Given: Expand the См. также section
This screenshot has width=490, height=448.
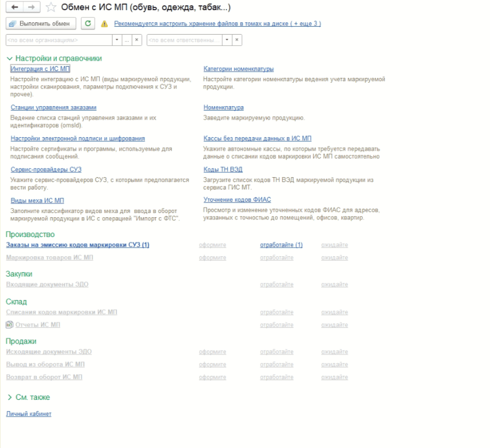Looking at the screenshot, I should click(x=10, y=397).
